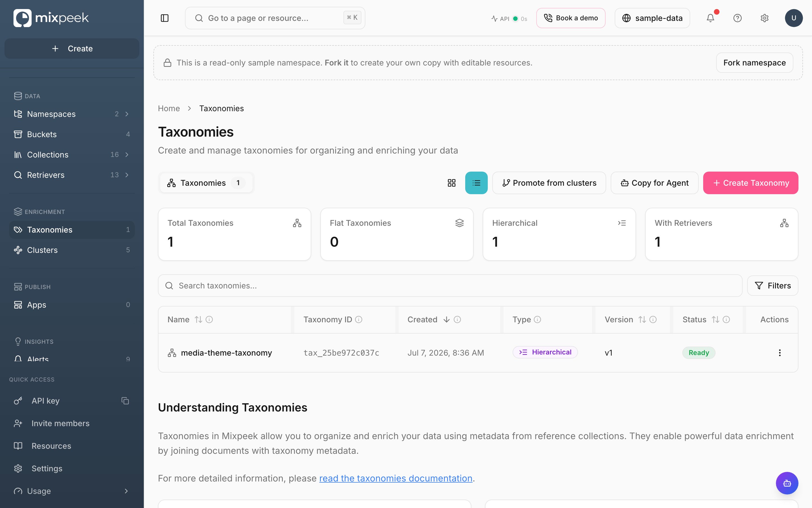Screen dimensions: 812x508
Task: Focus the Search taxonomies field
Action: pyautogui.click(x=450, y=286)
